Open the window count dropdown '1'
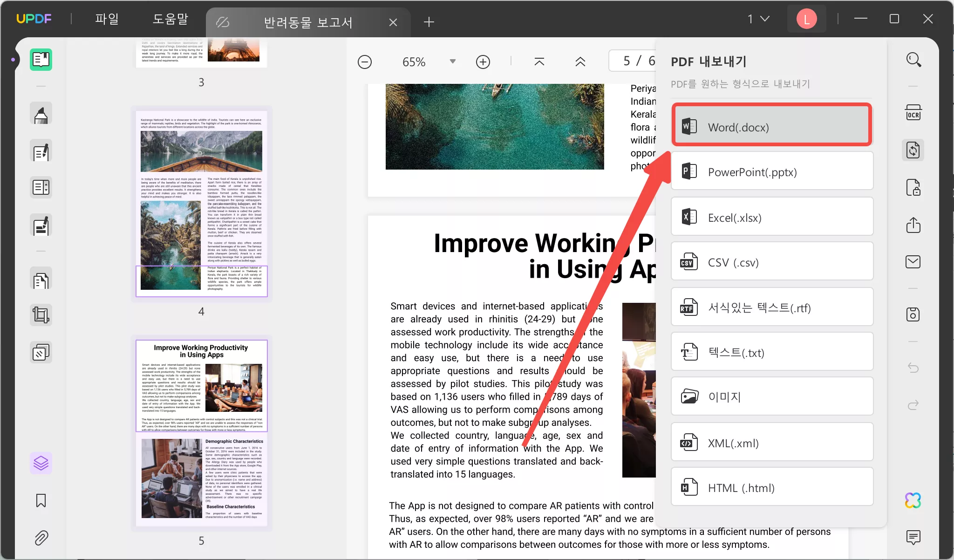 pos(758,19)
